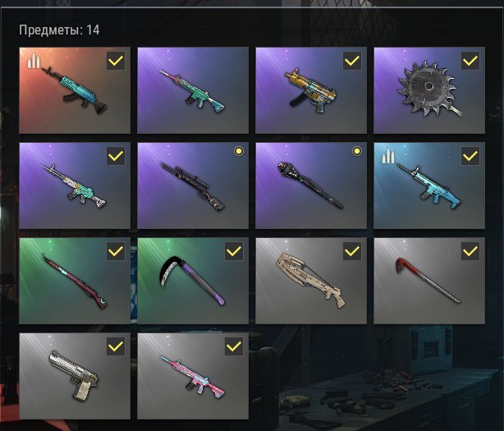Select the teal AK rifle skin item
The width and height of the screenshot is (504, 431).
pos(75,90)
